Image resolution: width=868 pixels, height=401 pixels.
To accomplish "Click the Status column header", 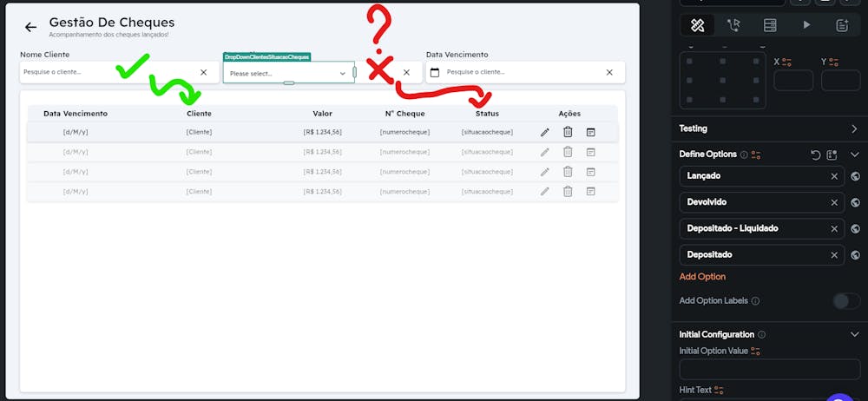I will click(x=487, y=114).
